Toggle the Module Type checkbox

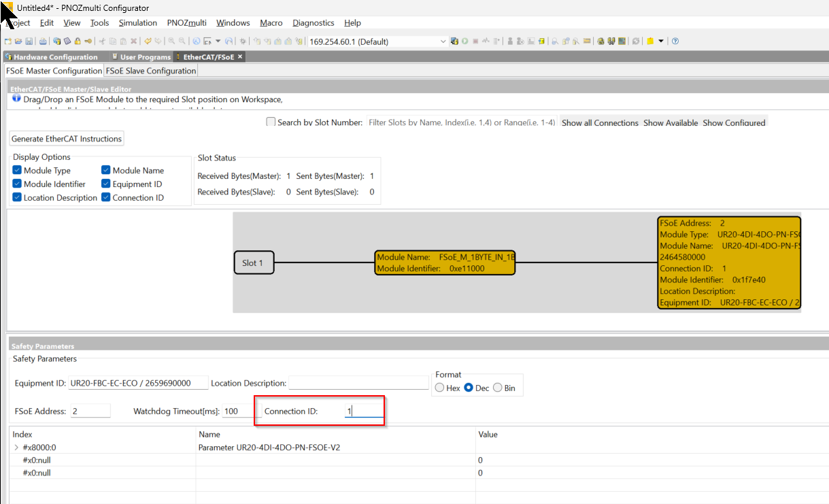[x=17, y=171]
